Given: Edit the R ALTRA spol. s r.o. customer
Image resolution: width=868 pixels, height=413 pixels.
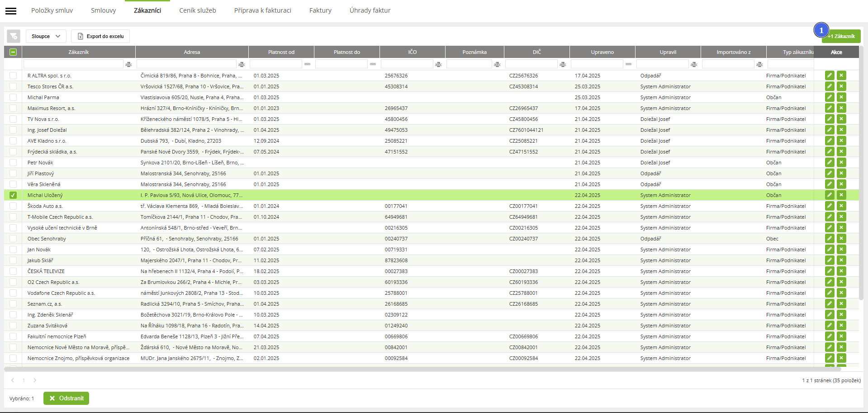Looking at the screenshot, I should click(x=829, y=76).
